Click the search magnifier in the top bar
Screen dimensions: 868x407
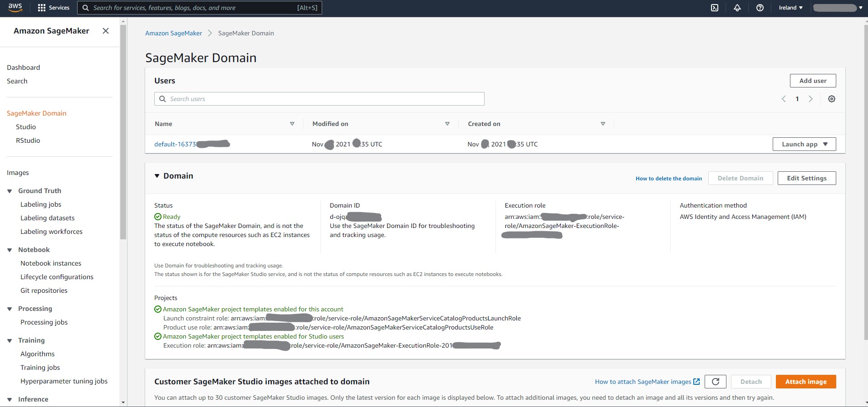(85, 8)
